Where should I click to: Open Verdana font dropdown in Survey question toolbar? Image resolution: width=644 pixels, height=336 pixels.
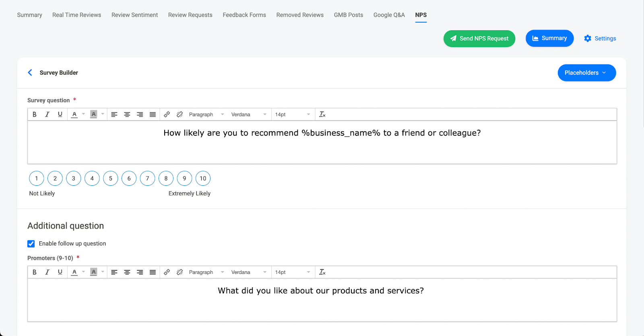pos(249,114)
